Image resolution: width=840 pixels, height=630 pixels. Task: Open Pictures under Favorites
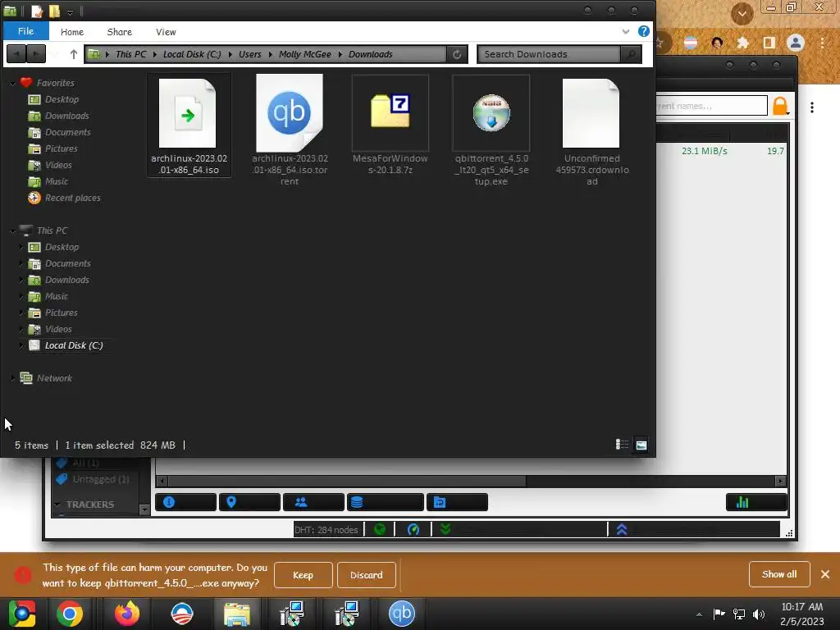point(61,148)
